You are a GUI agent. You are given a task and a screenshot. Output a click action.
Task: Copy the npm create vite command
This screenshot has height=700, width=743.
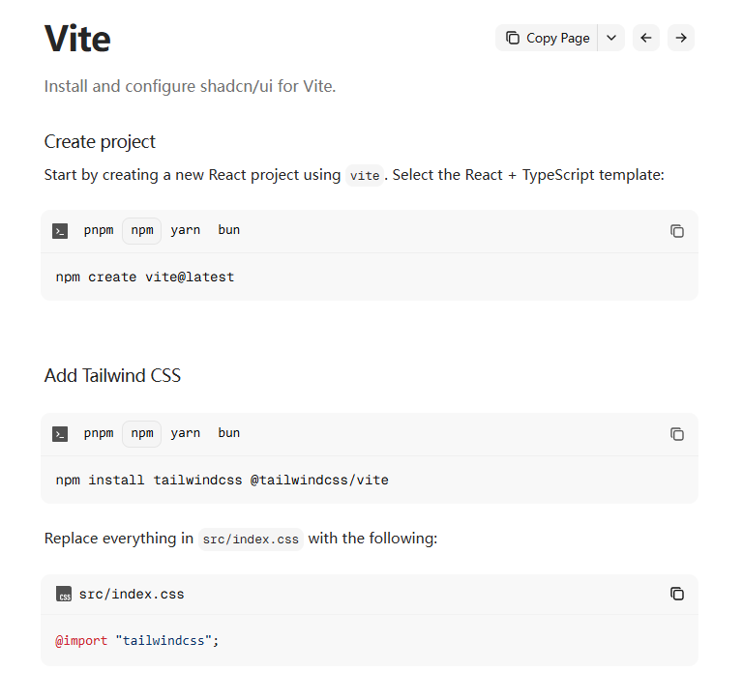(x=677, y=231)
